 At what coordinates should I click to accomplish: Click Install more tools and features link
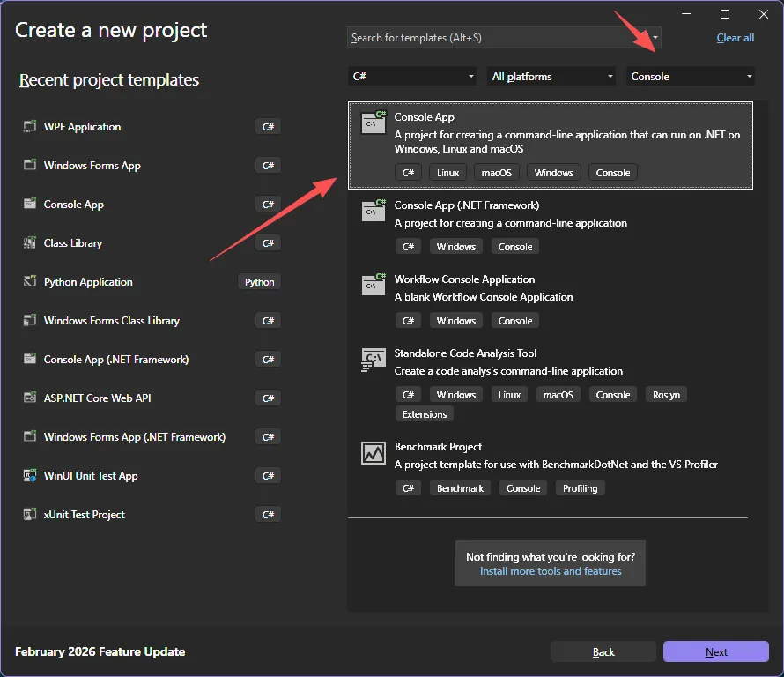[x=551, y=571]
